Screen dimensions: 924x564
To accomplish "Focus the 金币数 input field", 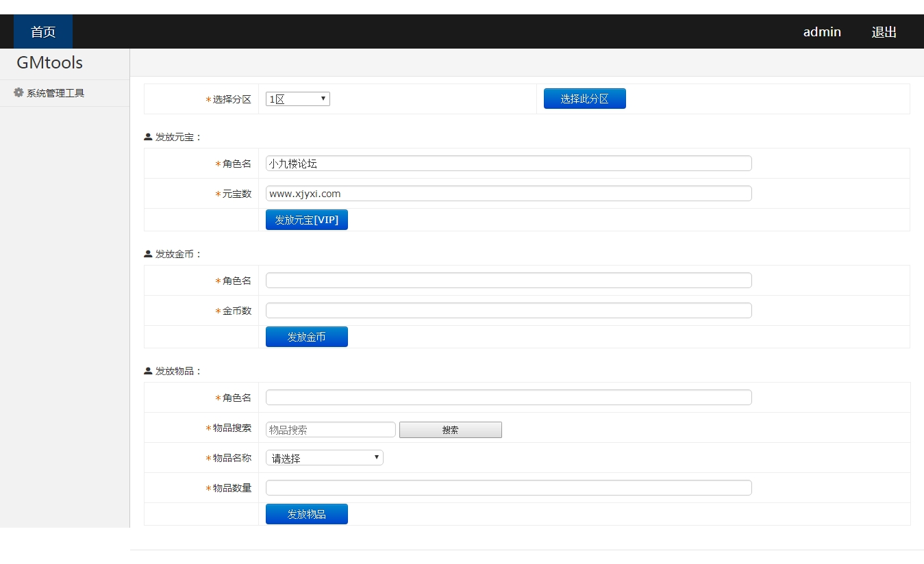I will coord(508,311).
